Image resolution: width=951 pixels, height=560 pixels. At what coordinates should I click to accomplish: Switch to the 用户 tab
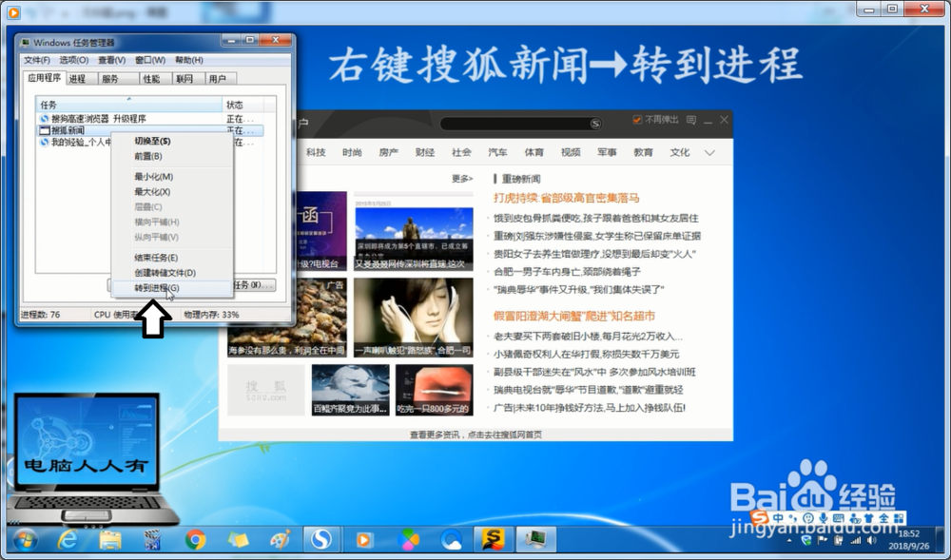click(x=221, y=79)
